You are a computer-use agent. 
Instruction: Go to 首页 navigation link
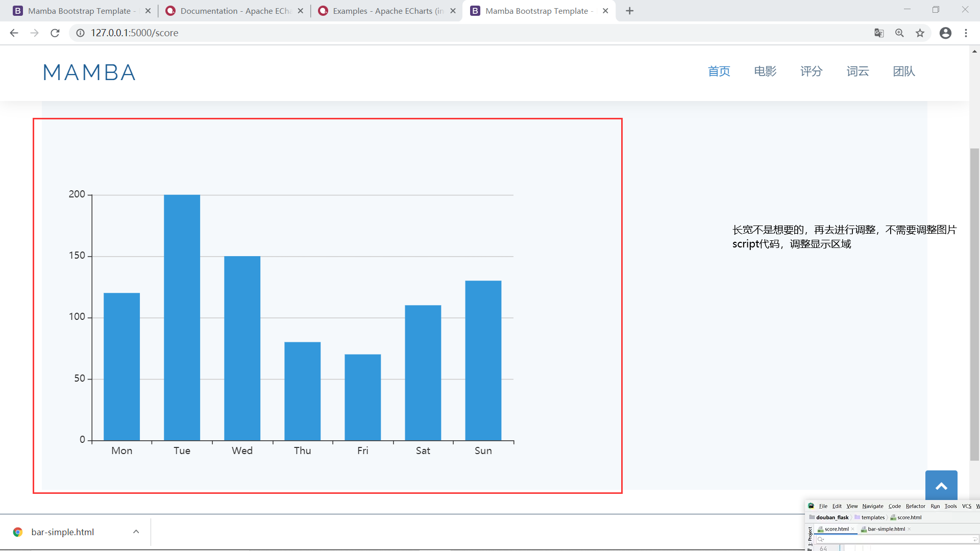(x=719, y=71)
